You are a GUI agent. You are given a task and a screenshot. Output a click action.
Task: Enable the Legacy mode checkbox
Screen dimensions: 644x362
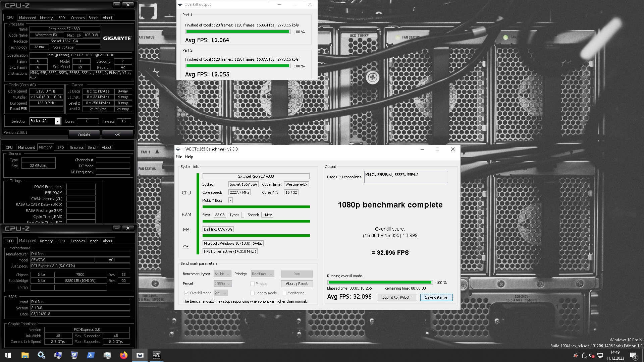(x=252, y=293)
